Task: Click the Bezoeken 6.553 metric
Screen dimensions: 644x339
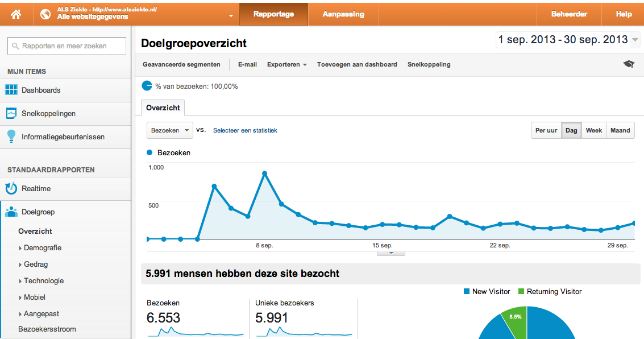Action: [x=164, y=317]
